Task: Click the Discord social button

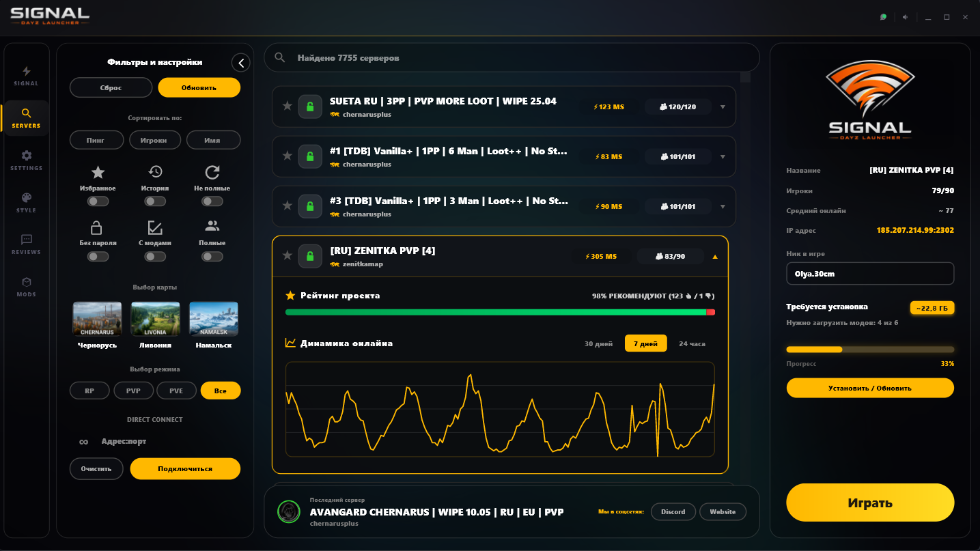Action: pyautogui.click(x=673, y=511)
